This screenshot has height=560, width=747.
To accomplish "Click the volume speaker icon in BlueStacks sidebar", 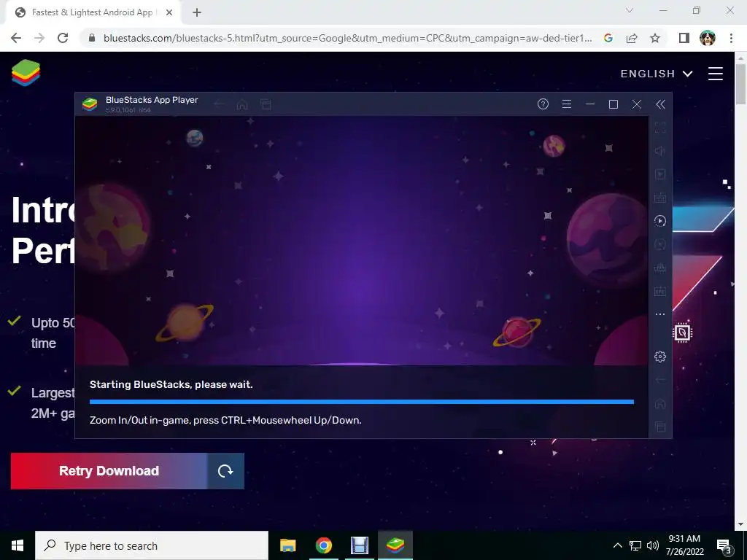I will pyautogui.click(x=659, y=151).
